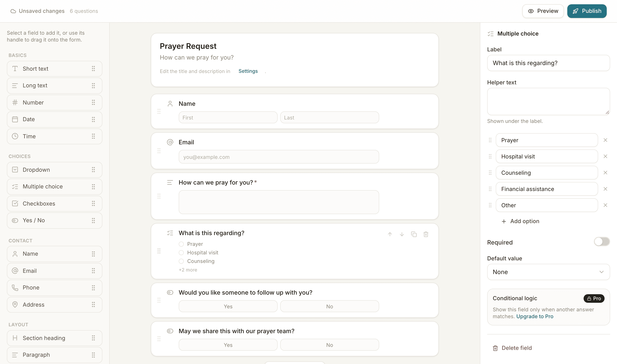Viewport: 617px width, 364px height.
Task: Add a Long text field
Action: 54,86
